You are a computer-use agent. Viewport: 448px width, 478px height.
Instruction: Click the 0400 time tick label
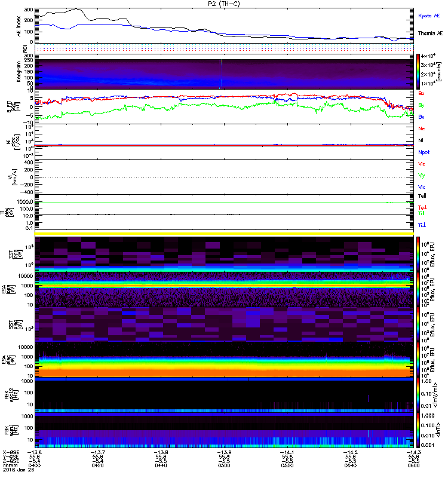35,465
